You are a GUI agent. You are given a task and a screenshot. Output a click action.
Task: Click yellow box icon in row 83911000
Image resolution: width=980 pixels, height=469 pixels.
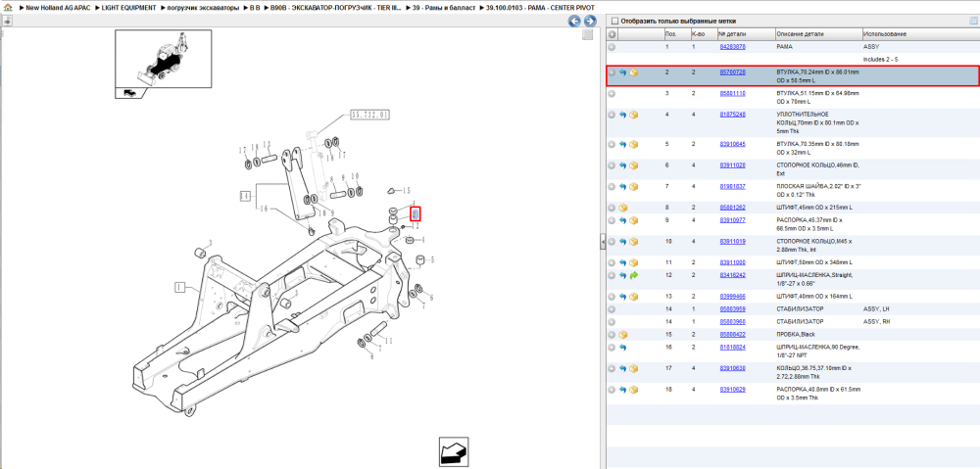(633, 262)
